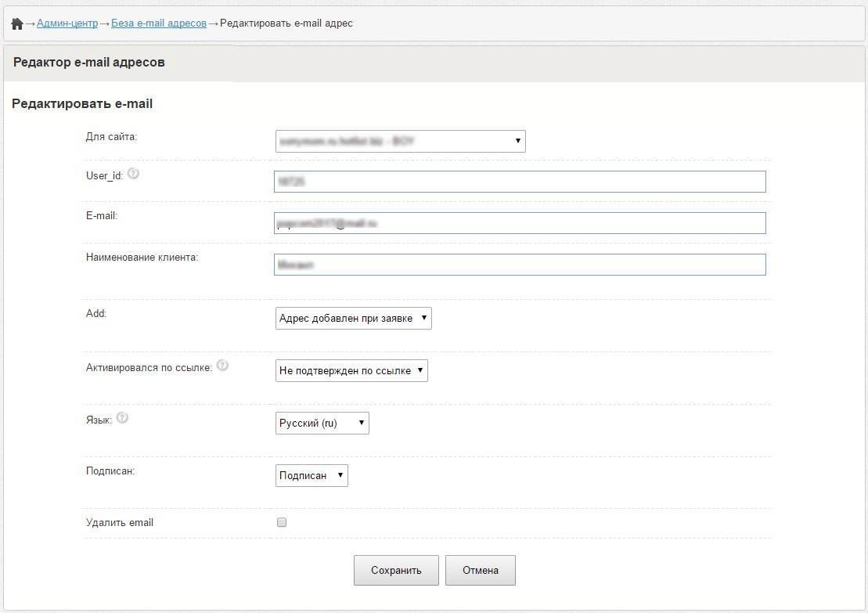Click the Редактировать e-mail адрес breadcrumb text
Screen dimensions: 868x613
286,23
